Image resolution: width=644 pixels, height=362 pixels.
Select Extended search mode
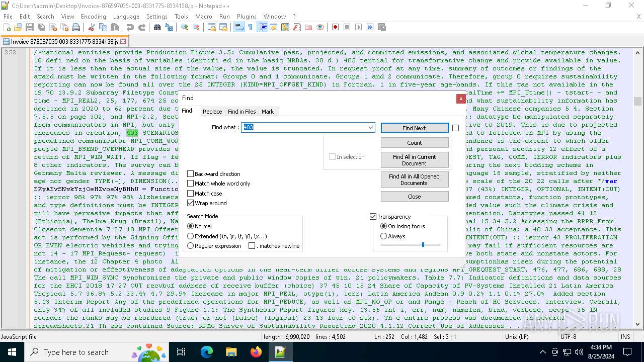coord(190,236)
